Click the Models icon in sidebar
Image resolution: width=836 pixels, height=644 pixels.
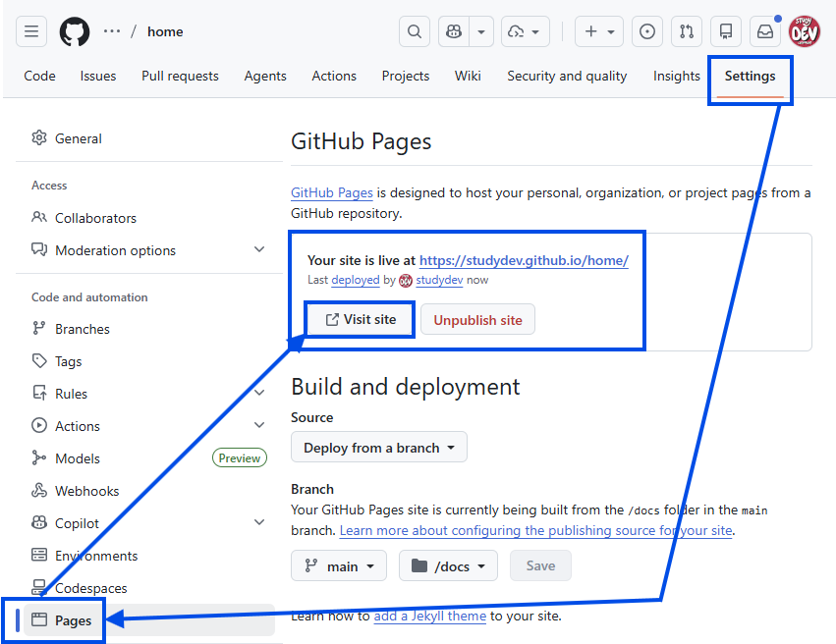tap(39, 457)
